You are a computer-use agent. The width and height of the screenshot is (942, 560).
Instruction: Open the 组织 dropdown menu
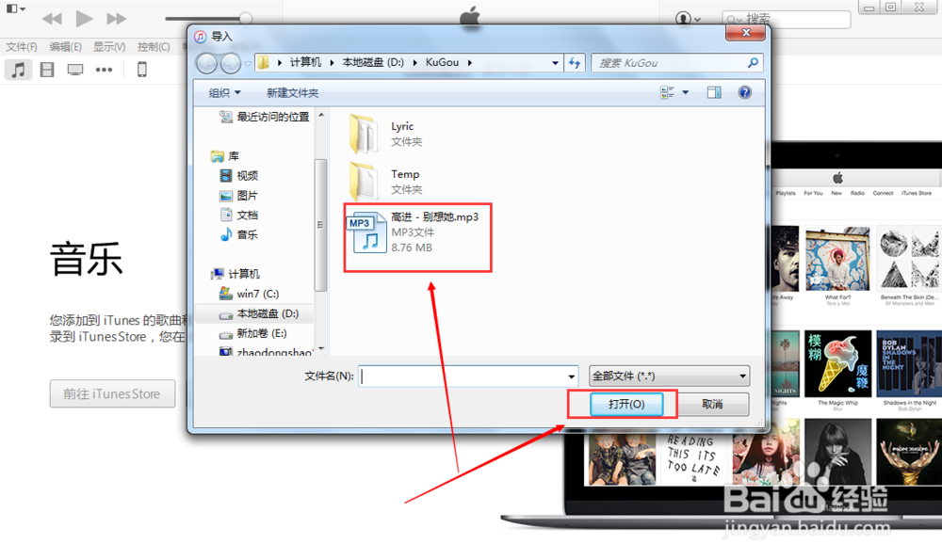click(224, 92)
